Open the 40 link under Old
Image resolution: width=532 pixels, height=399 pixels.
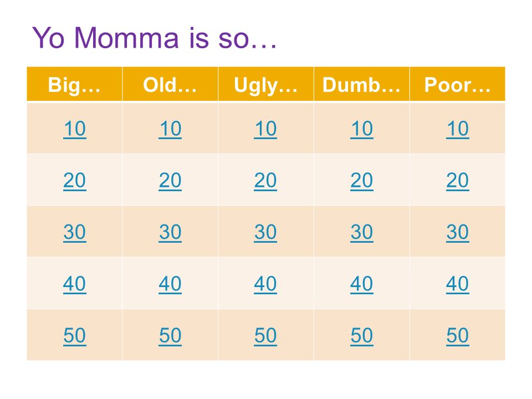tap(170, 284)
